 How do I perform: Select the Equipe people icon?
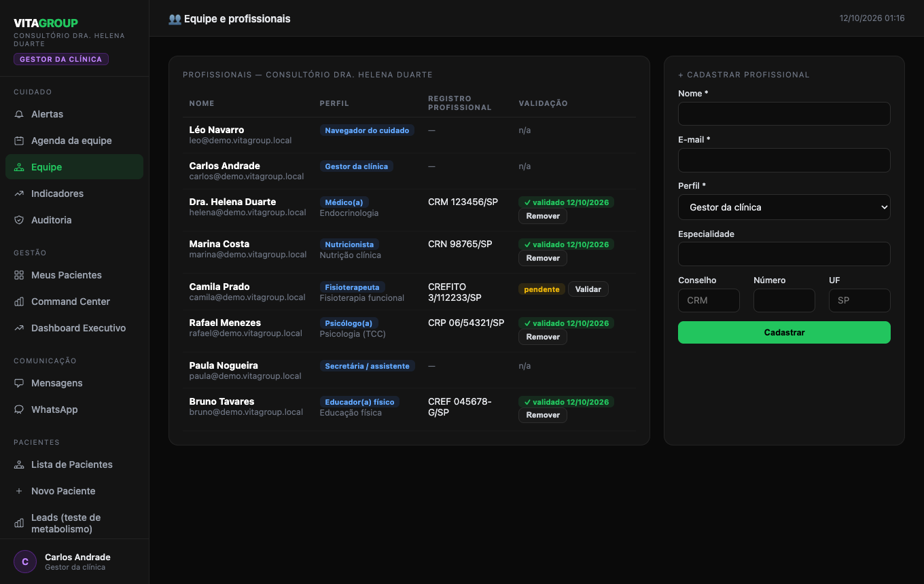pos(19,167)
